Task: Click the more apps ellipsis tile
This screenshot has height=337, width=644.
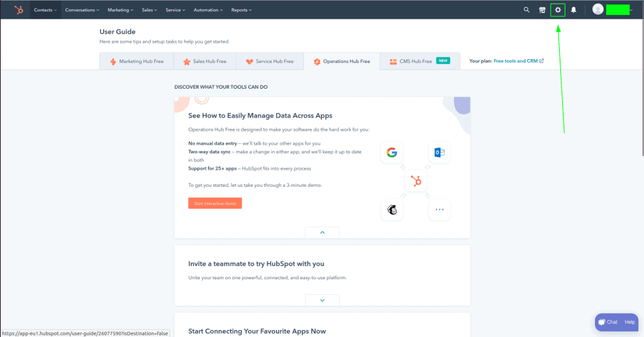Action: point(440,209)
